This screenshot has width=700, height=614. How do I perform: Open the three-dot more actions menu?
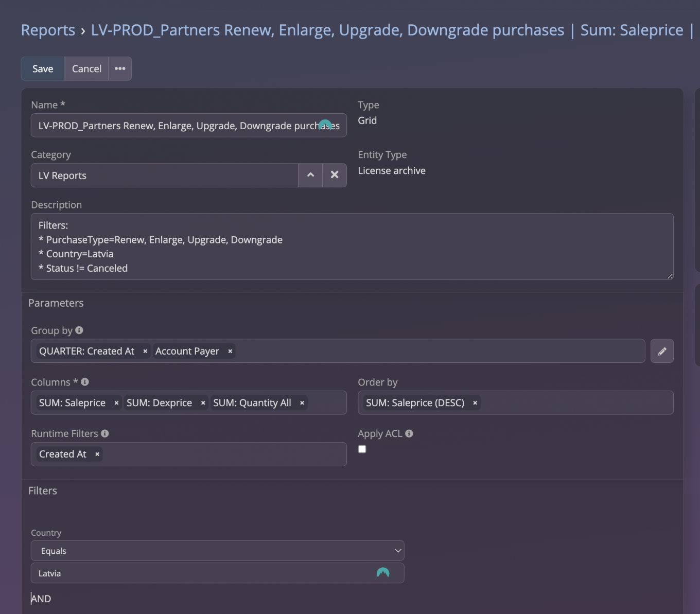(x=120, y=69)
